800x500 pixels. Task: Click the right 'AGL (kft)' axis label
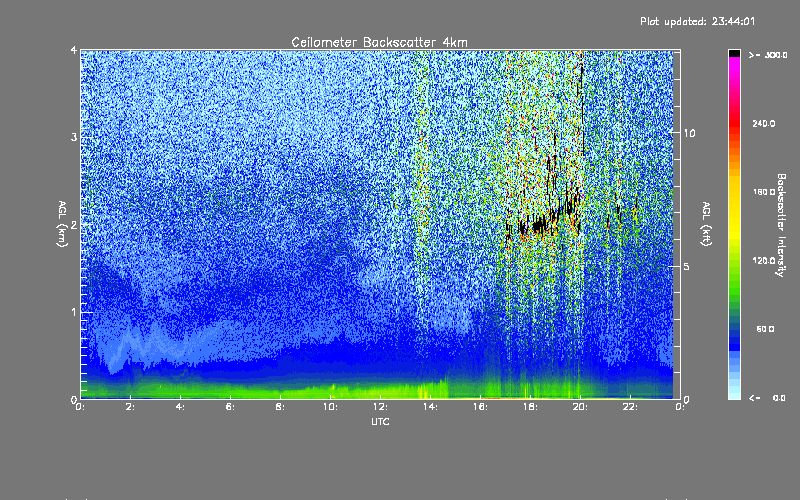point(706,224)
